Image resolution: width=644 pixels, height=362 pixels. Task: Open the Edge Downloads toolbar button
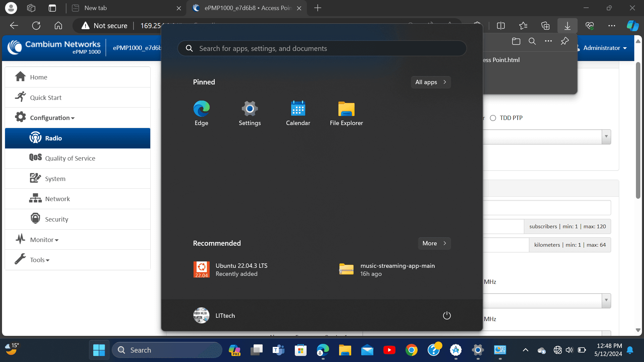click(x=568, y=26)
